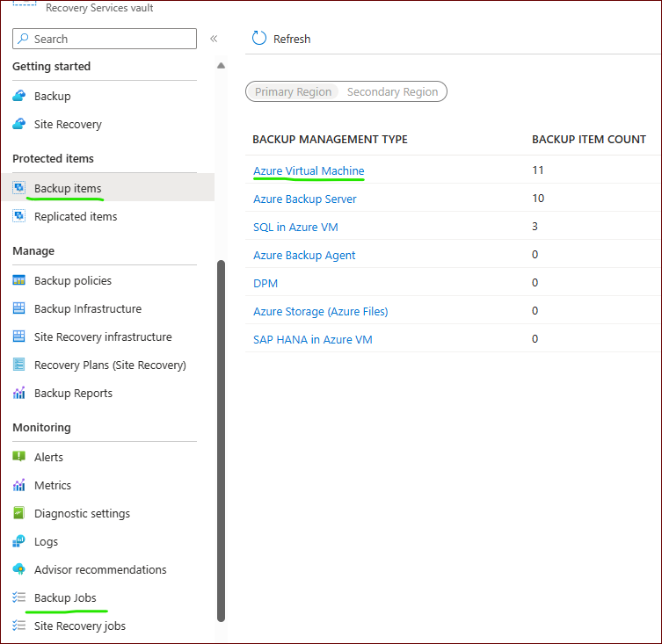Viewport: 662px width, 644px height.
Task: Open Replicated items menu entry
Action: click(x=76, y=216)
